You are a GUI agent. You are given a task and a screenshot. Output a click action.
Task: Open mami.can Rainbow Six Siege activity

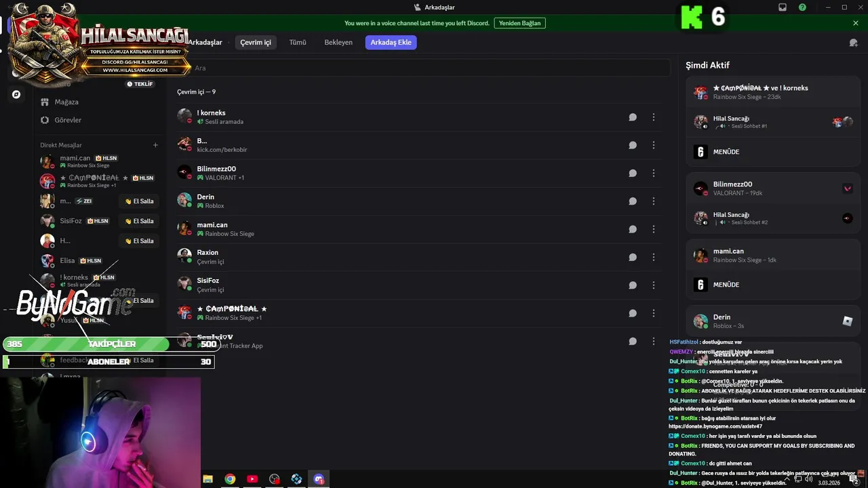pos(773,256)
